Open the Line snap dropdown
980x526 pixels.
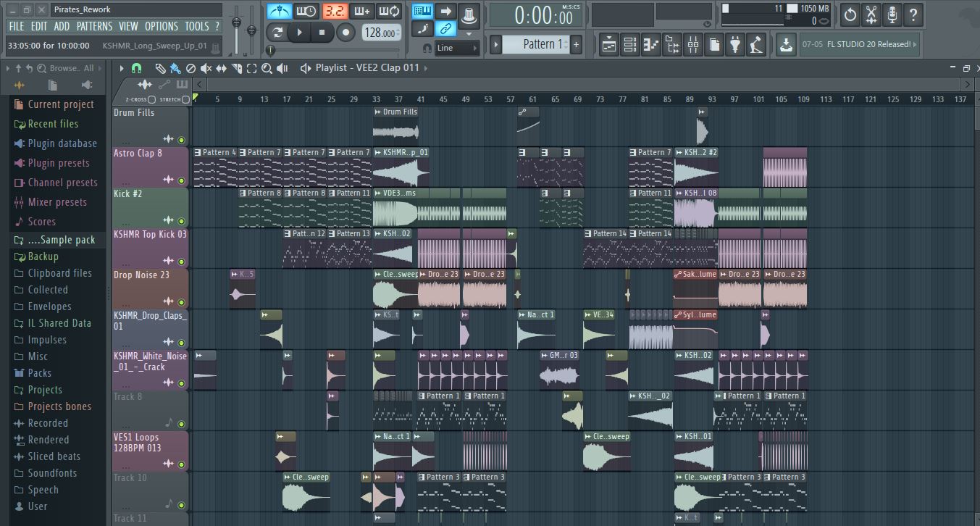coord(456,48)
